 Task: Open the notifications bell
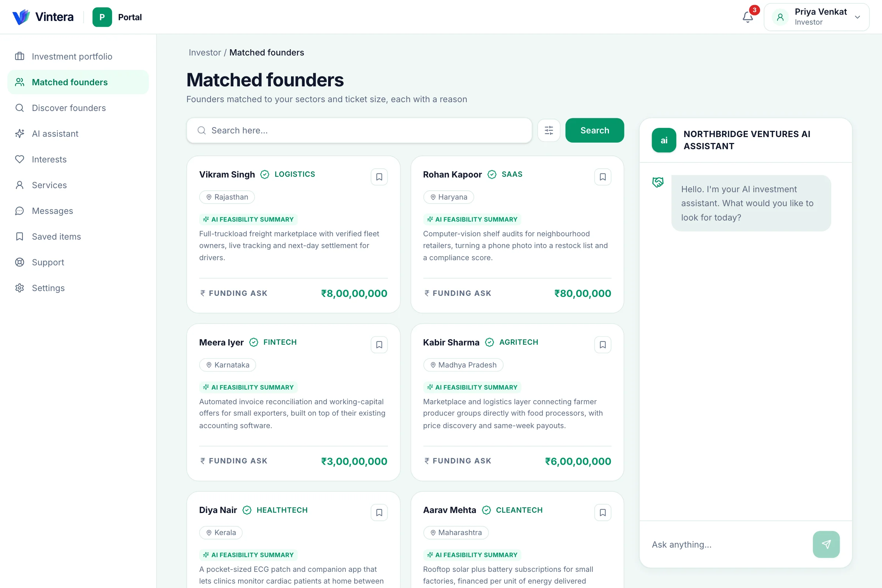click(x=748, y=17)
